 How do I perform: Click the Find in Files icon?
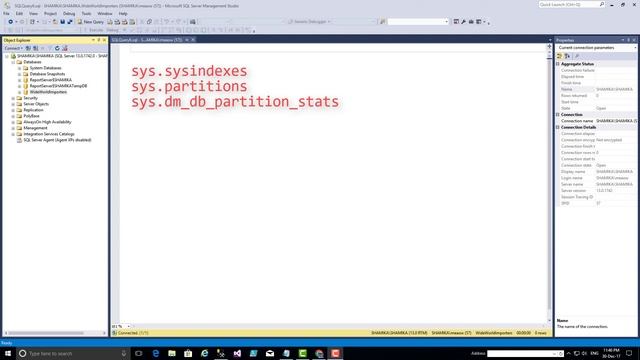pyautogui.click(x=192, y=22)
